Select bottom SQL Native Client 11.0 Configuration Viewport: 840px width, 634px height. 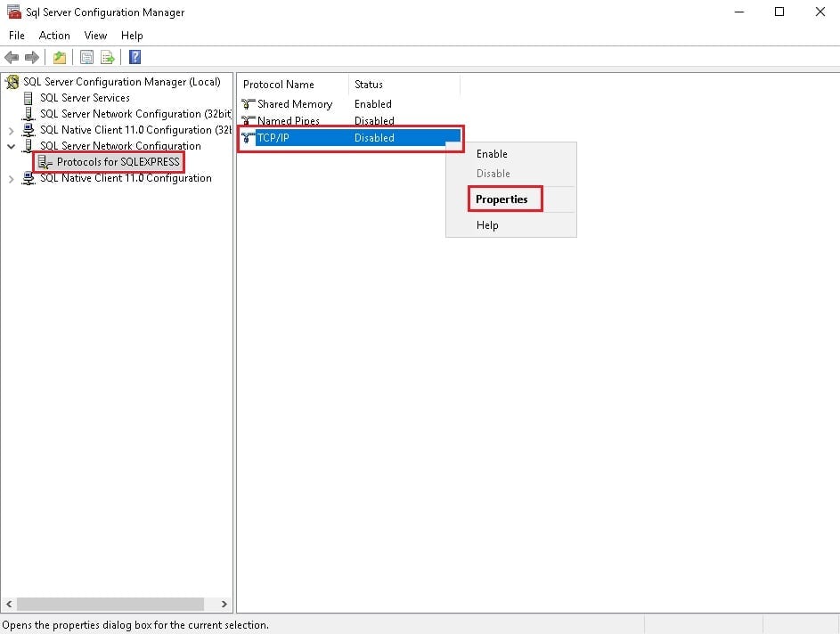tap(126, 178)
